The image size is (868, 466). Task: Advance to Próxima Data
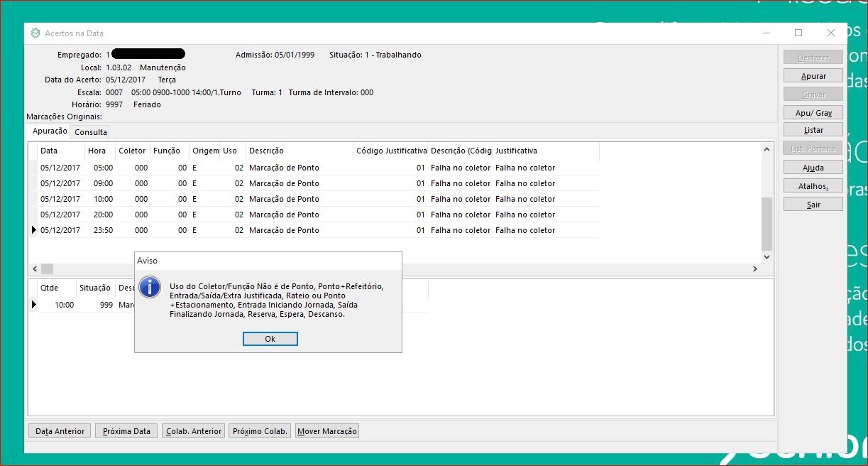tap(126, 431)
